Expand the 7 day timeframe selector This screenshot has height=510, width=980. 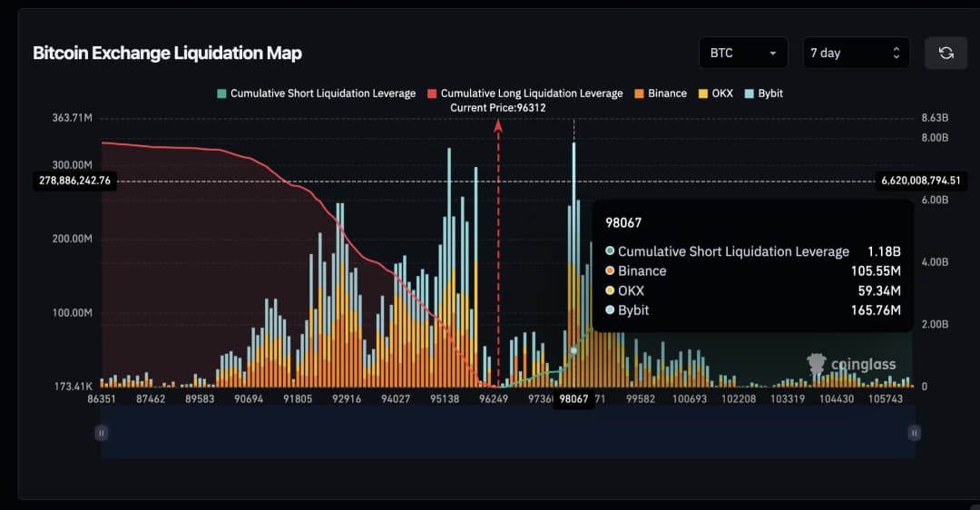[x=856, y=53]
